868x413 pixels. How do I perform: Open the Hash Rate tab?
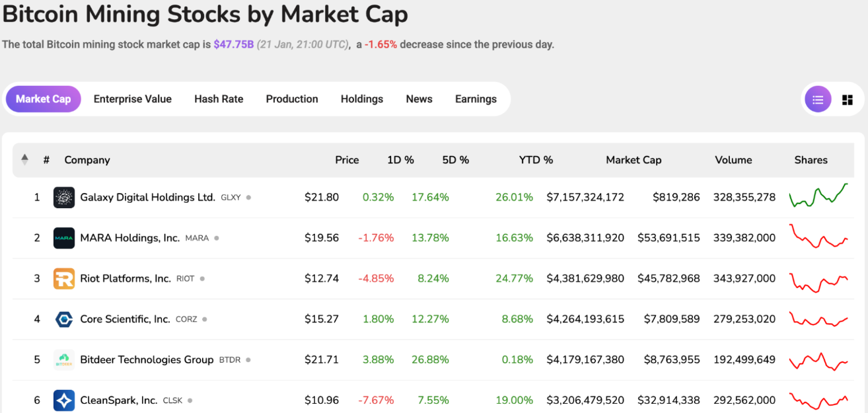219,99
